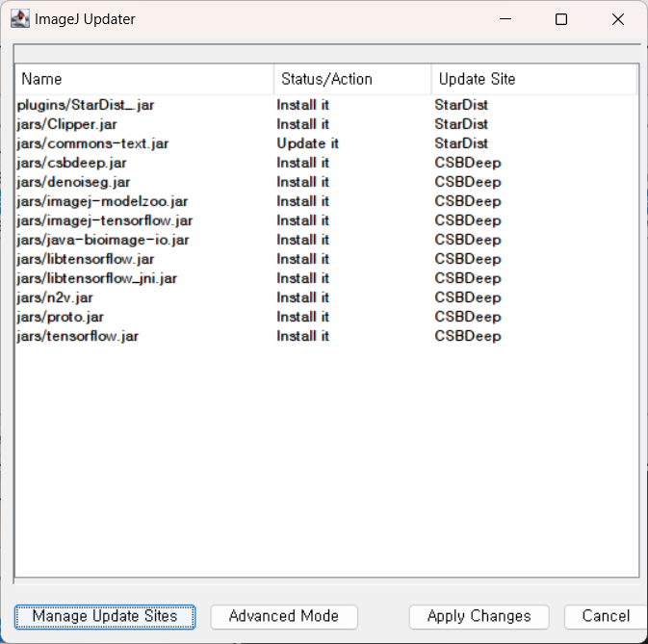Minimize the ImageJ Updater window

pos(505,19)
